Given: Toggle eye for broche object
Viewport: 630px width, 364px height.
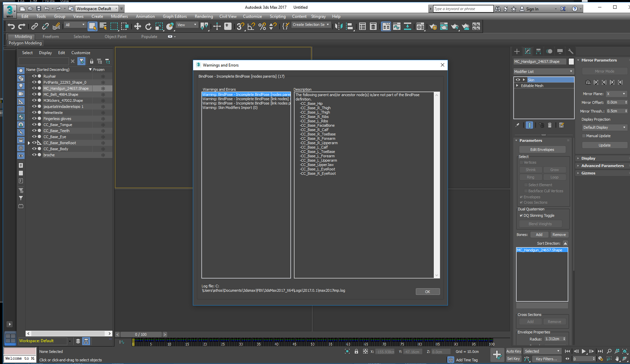Looking at the screenshot, I should 34,155.
